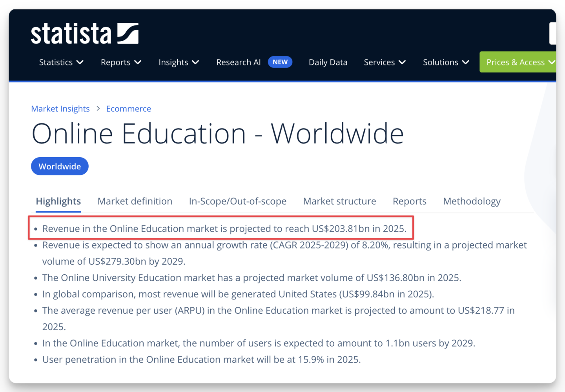Open the Solutions menu

click(446, 62)
